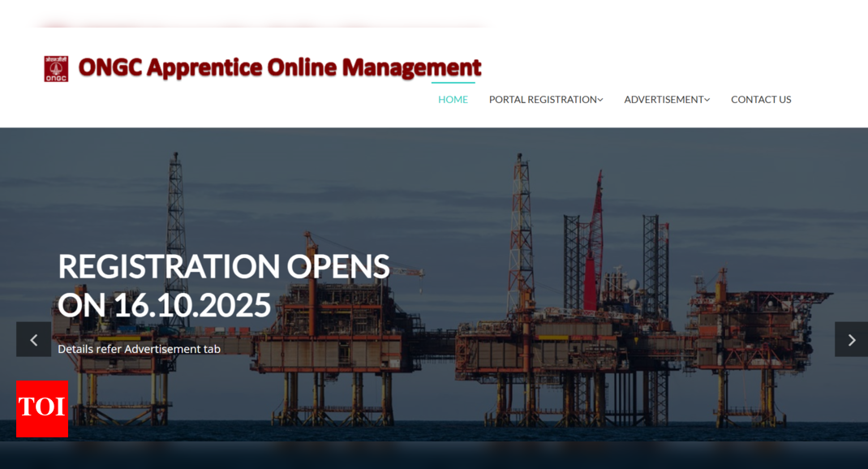This screenshot has width=868, height=469.
Task: Click the teal underline below HOME
Action: point(453,83)
